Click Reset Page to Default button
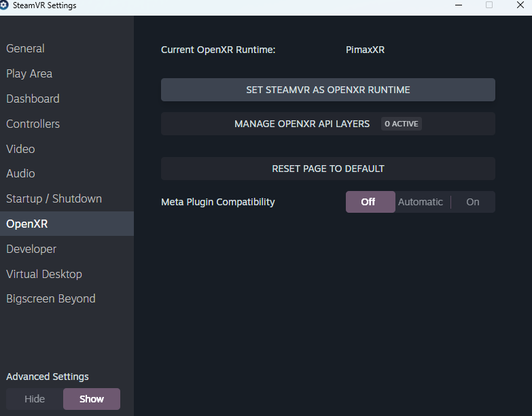 click(x=327, y=169)
